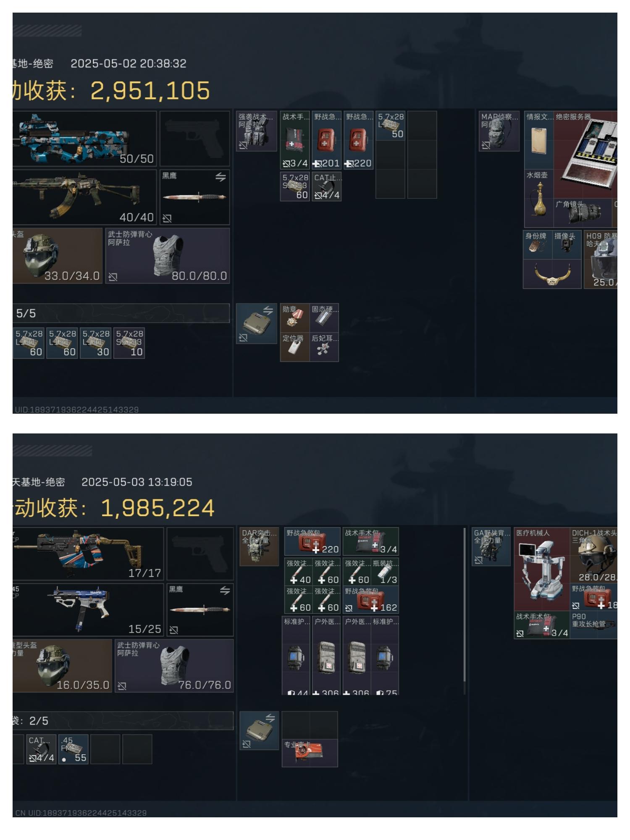
Task: Select the 勋章 medal in the safe box
Action: (295, 318)
